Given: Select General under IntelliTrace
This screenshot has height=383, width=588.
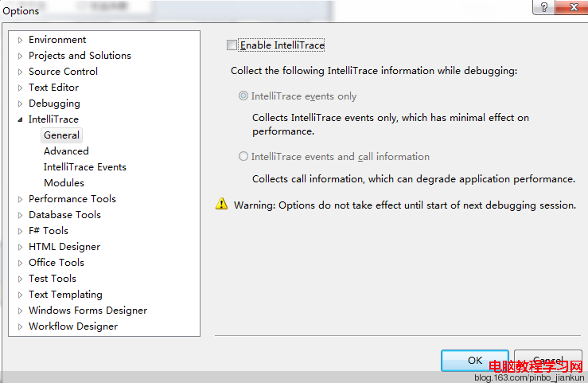Looking at the screenshot, I should click(x=61, y=135).
